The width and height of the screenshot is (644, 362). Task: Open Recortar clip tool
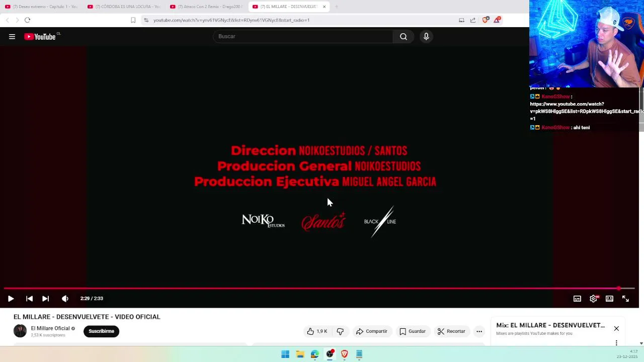point(451,331)
